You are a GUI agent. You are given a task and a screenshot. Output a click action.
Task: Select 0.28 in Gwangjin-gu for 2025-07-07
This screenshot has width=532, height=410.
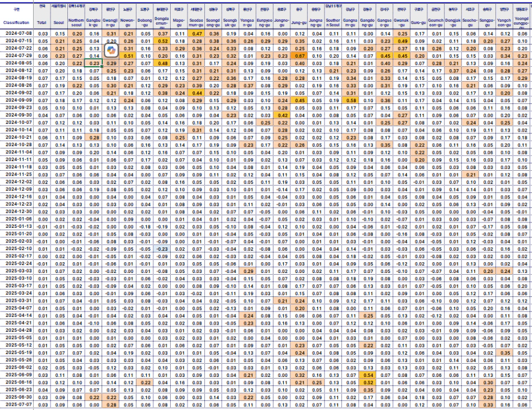pos(111,405)
